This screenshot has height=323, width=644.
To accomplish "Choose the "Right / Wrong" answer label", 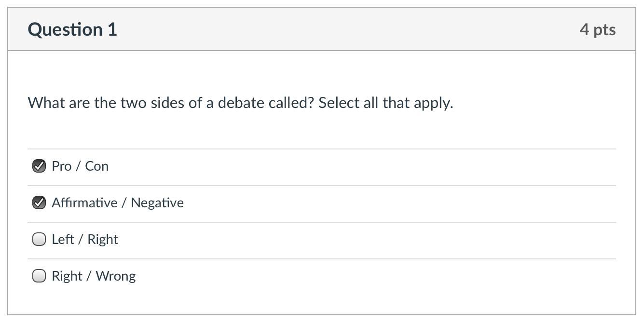I will click(x=94, y=276).
